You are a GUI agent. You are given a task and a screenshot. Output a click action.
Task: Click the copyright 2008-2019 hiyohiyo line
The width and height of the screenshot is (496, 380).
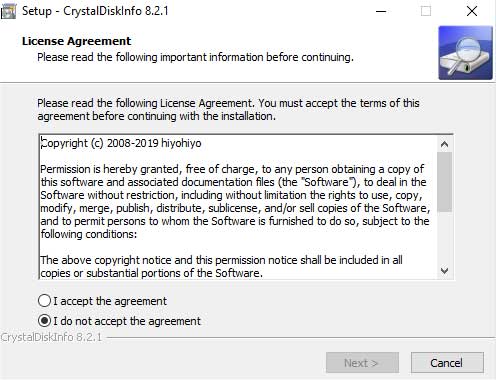point(121,143)
